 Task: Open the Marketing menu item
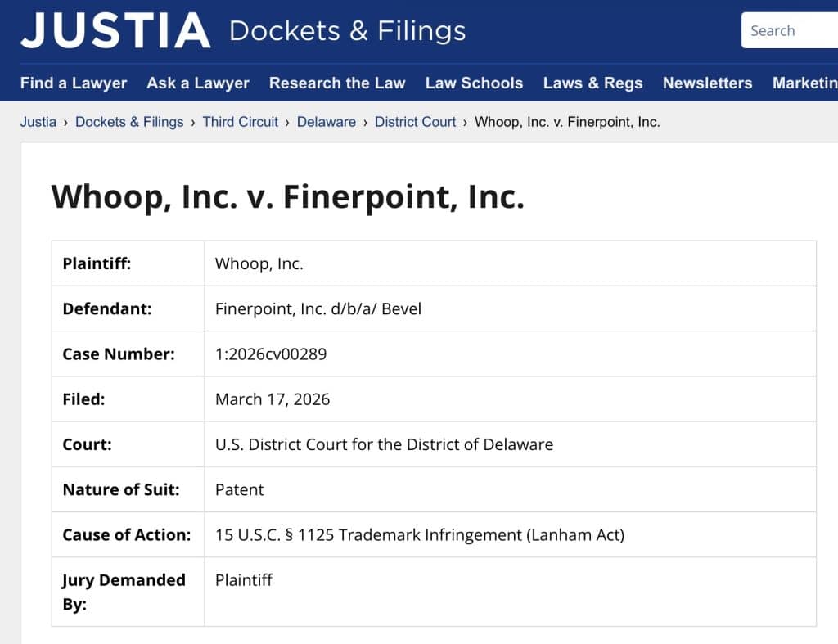click(x=805, y=83)
